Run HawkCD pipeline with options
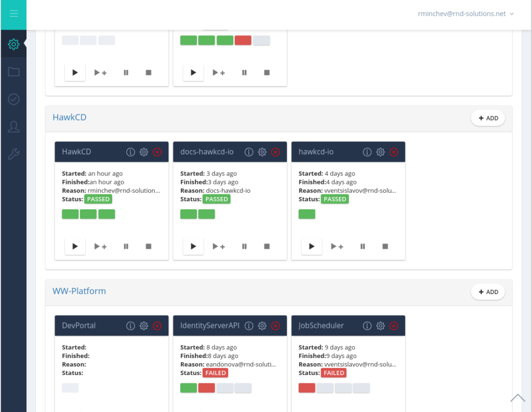 tap(100, 246)
